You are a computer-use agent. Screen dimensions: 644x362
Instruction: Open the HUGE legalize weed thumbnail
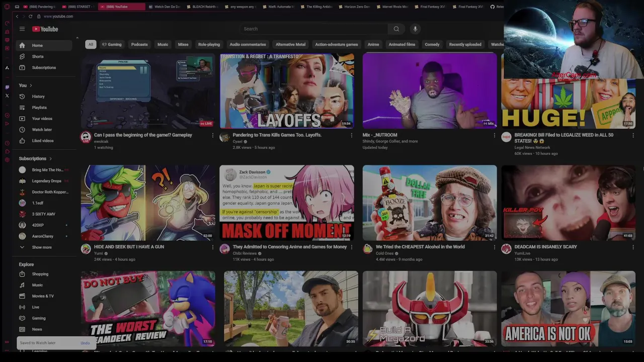[x=569, y=103]
